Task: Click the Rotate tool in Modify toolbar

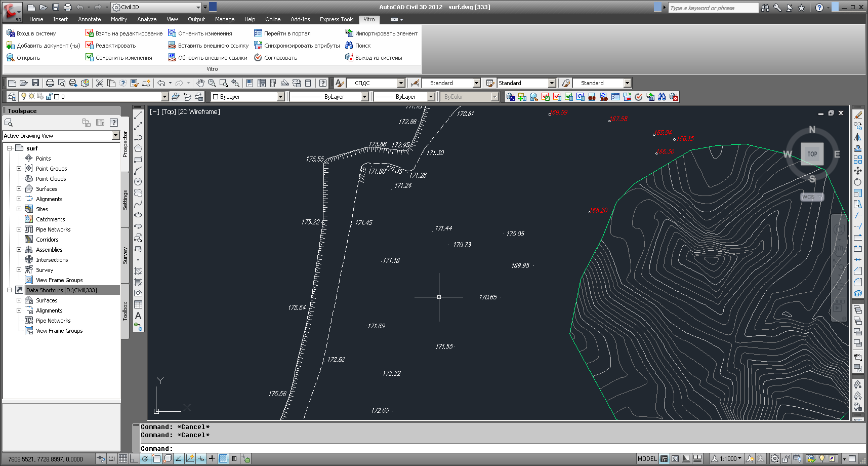Action: pos(858,182)
